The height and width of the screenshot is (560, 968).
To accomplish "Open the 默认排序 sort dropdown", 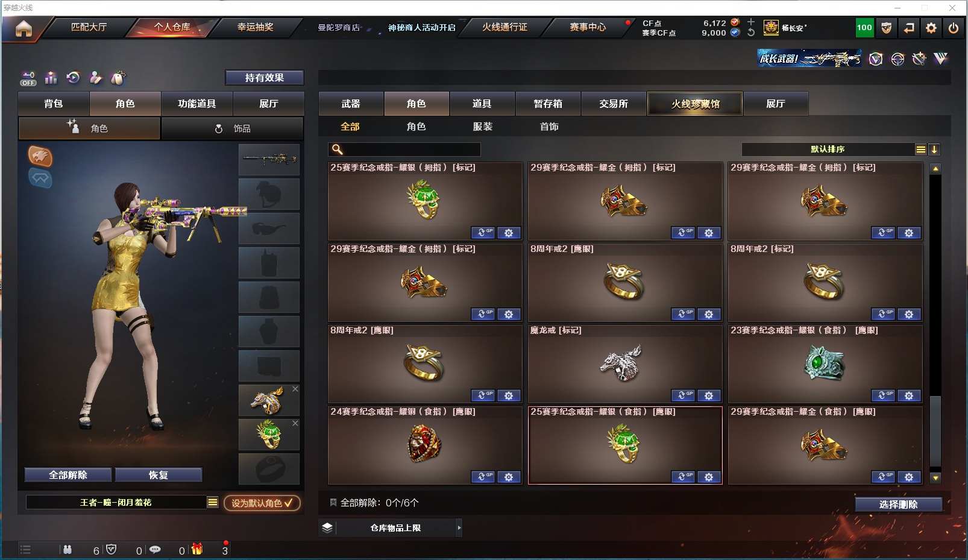I will click(828, 149).
